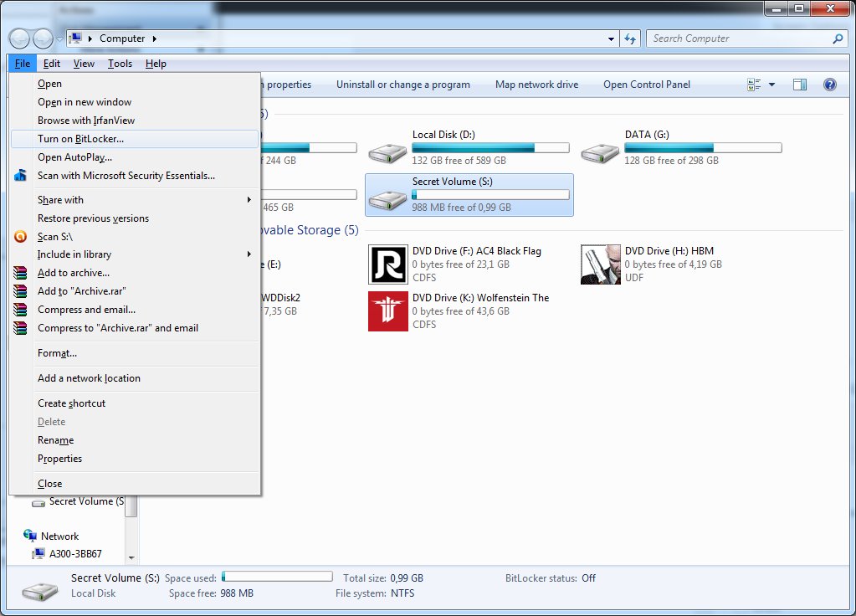The image size is (856, 616).
Task: Select the Local Disk (D:) drive icon
Action: 387,153
